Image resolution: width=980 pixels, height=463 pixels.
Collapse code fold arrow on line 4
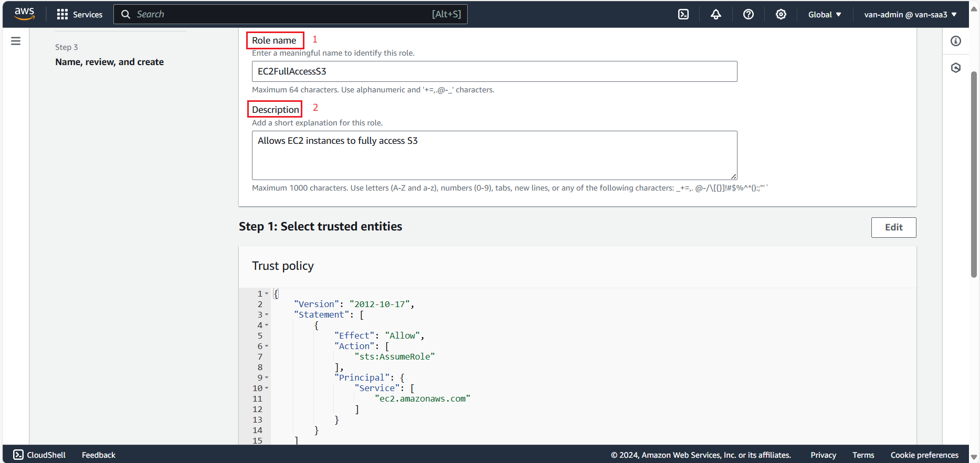[267, 325]
